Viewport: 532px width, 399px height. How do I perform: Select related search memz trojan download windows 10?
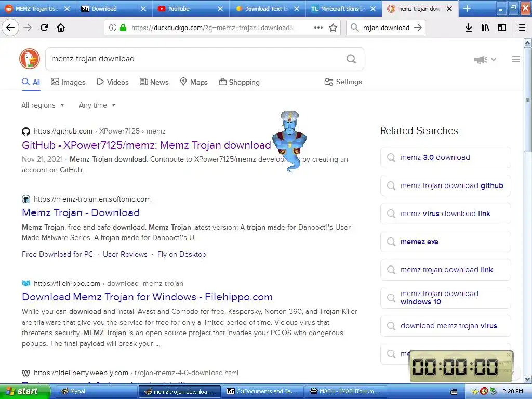tap(445, 298)
